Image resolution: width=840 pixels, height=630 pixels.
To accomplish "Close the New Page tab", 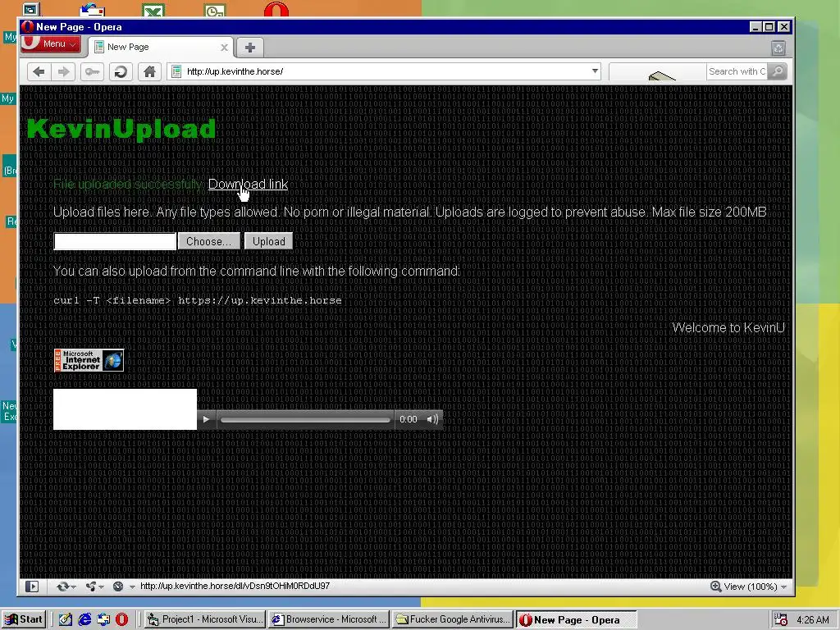I will click(x=225, y=48).
